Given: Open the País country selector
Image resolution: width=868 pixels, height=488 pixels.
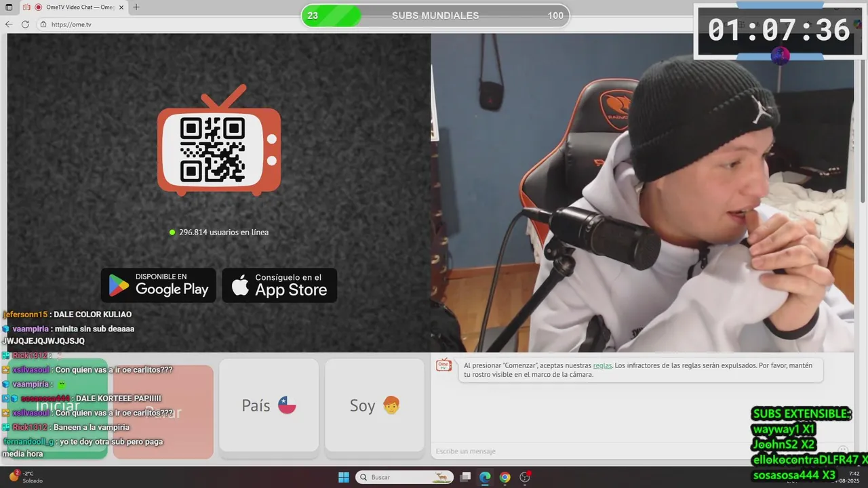Looking at the screenshot, I should (x=269, y=405).
